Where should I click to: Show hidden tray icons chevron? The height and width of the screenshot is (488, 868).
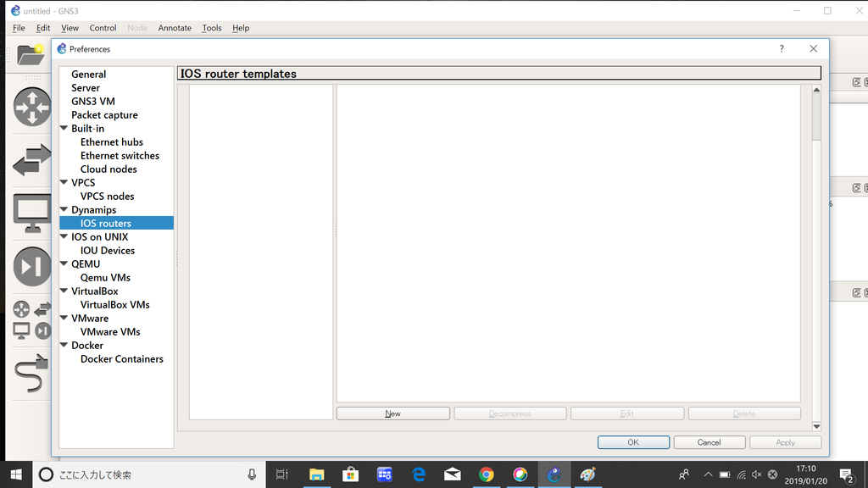click(x=708, y=474)
